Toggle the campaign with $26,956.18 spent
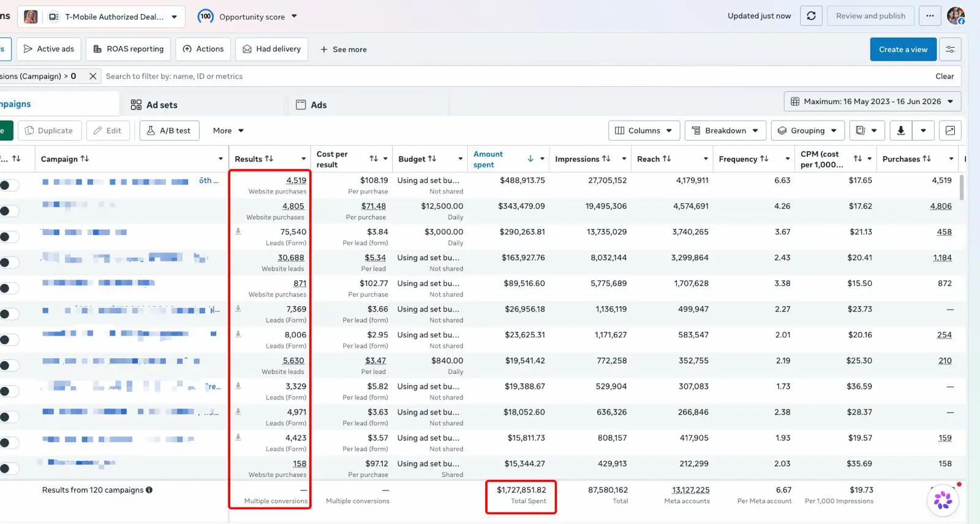 (x=9, y=314)
